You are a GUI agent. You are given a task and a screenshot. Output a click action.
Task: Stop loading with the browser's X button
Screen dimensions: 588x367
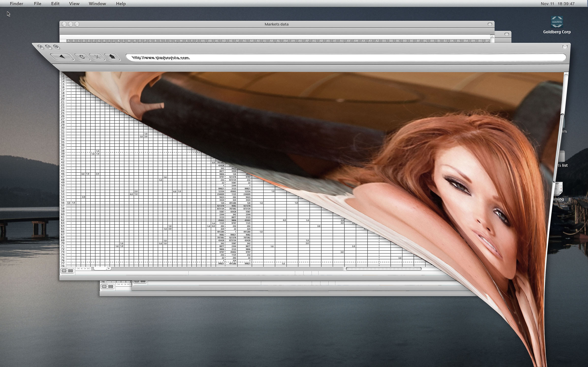point(98,57)
